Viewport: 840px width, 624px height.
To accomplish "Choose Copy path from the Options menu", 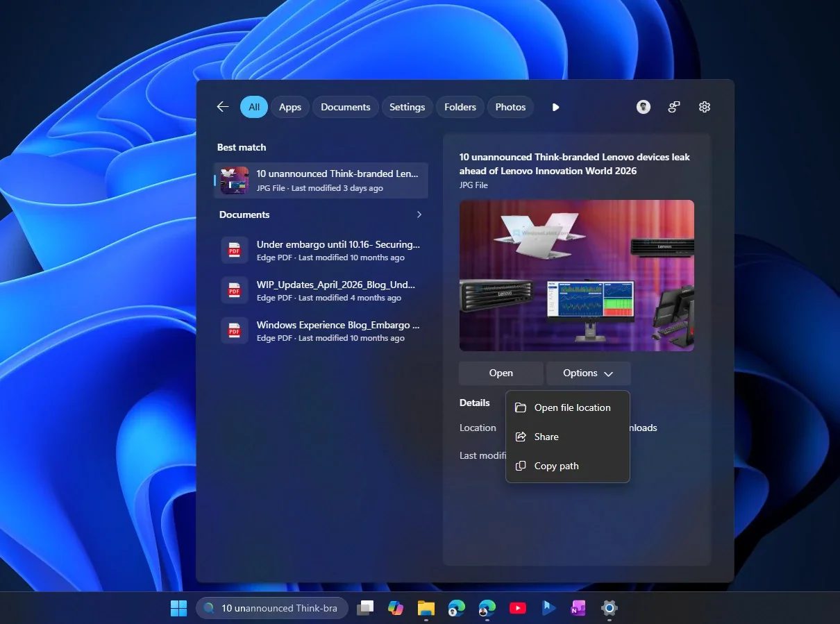I will click(568, 466).
